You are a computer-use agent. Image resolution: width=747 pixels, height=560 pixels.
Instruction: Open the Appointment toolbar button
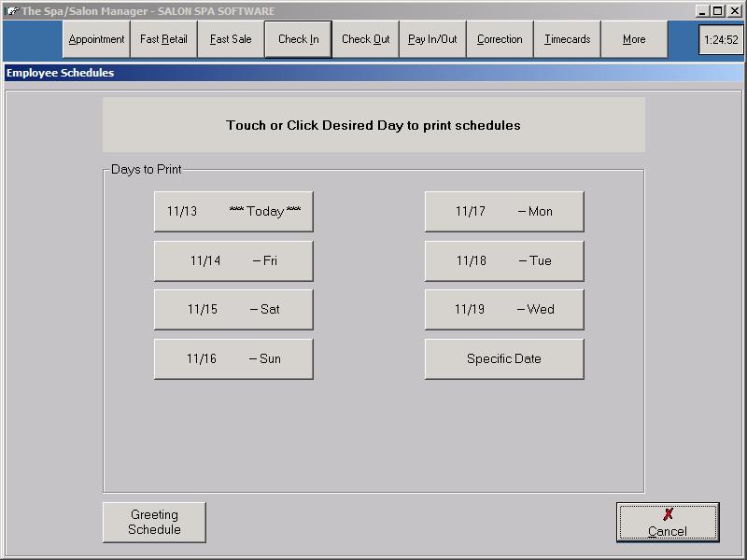[96, 39]
